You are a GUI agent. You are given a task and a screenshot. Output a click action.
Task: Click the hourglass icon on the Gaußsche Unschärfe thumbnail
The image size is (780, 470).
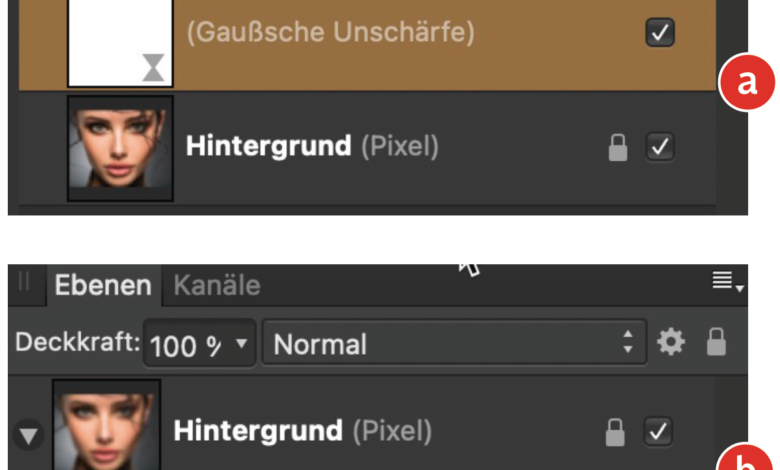153,66
